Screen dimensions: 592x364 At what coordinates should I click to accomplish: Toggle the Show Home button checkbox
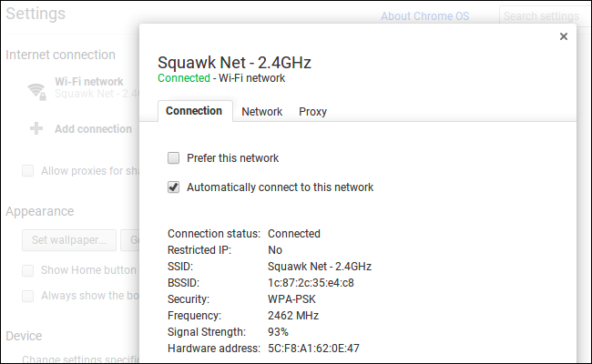click(x=28, y=270)
